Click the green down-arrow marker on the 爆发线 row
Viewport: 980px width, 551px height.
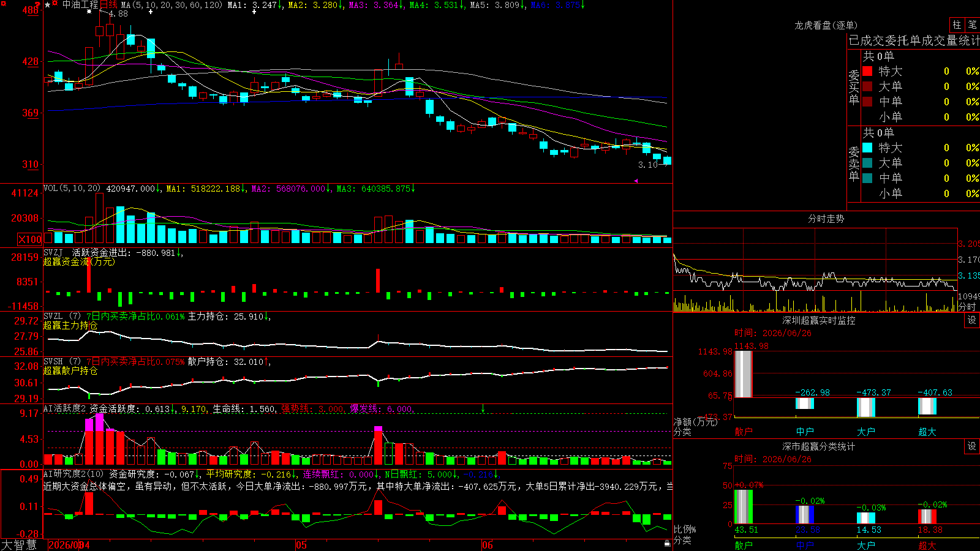point(483,408)
